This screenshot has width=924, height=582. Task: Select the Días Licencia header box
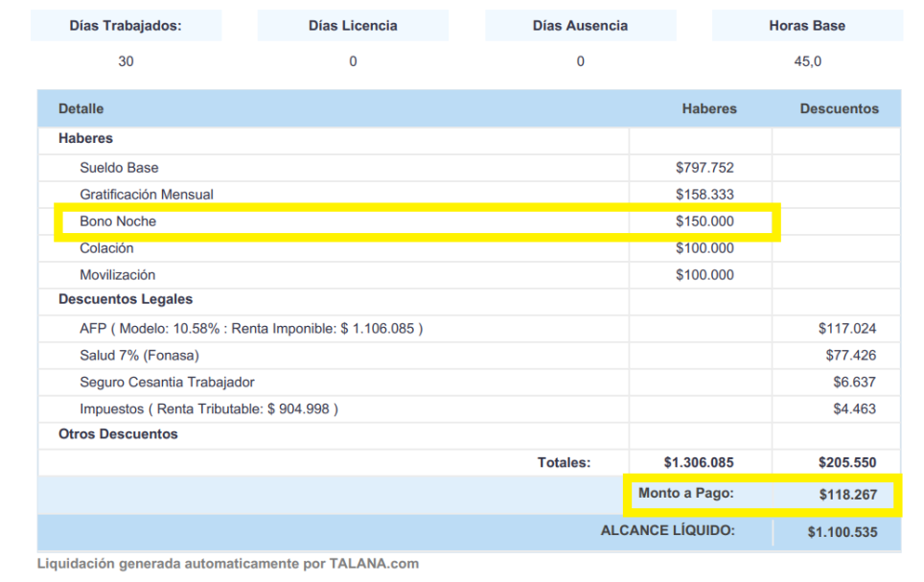coord(353,26)
